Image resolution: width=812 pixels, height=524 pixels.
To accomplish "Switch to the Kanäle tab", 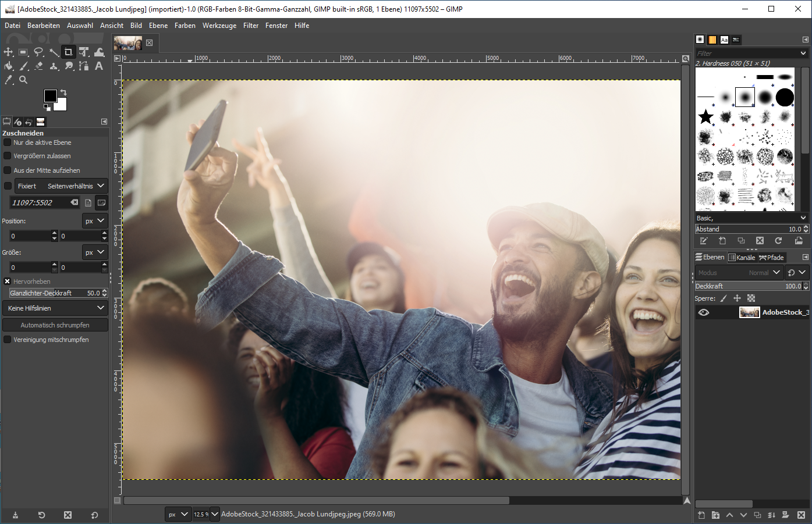I will coord(742,258).
